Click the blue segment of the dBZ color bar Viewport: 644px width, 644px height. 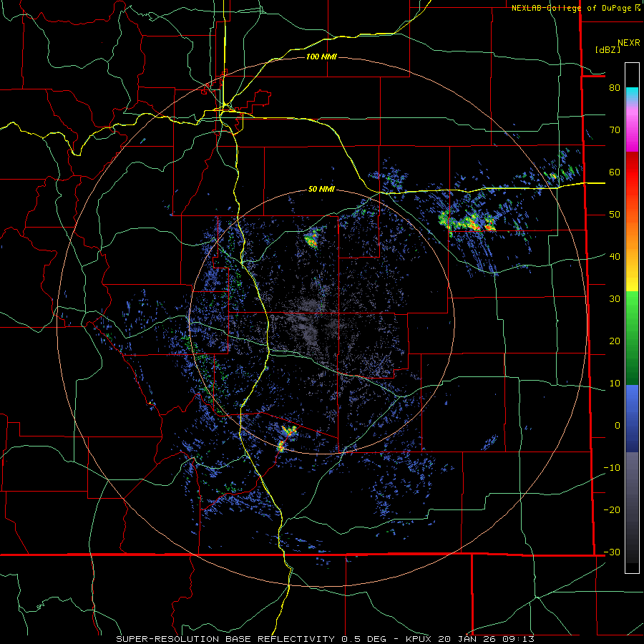point(632,418)
